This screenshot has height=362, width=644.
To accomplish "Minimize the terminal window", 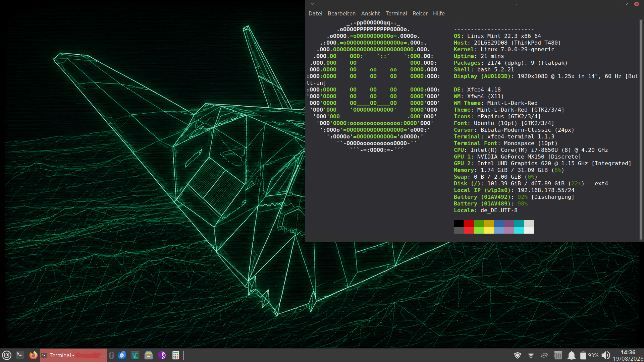I will pyautogui.click(x=618, y=4).
